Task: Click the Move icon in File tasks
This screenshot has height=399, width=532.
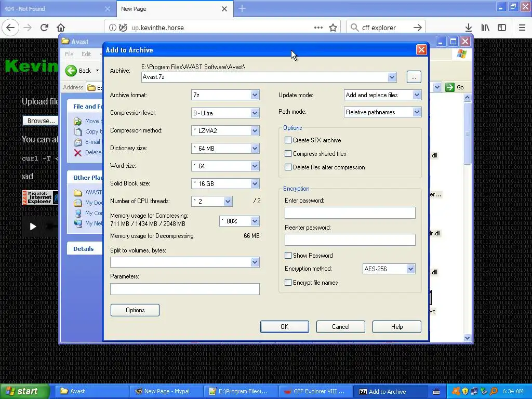Action: [78, 121]
